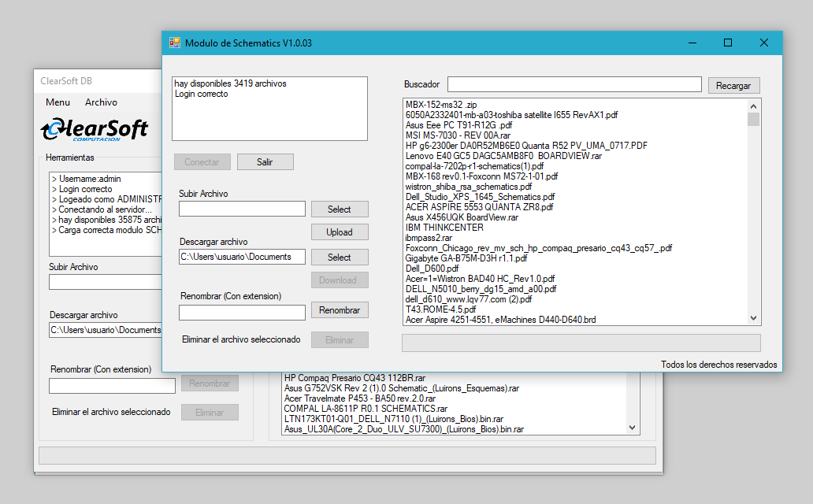Select 'HP Compaq Presario CQ43 112BR.rar' in ClearSoft DB
813x504 pixels.
point(355,378)
